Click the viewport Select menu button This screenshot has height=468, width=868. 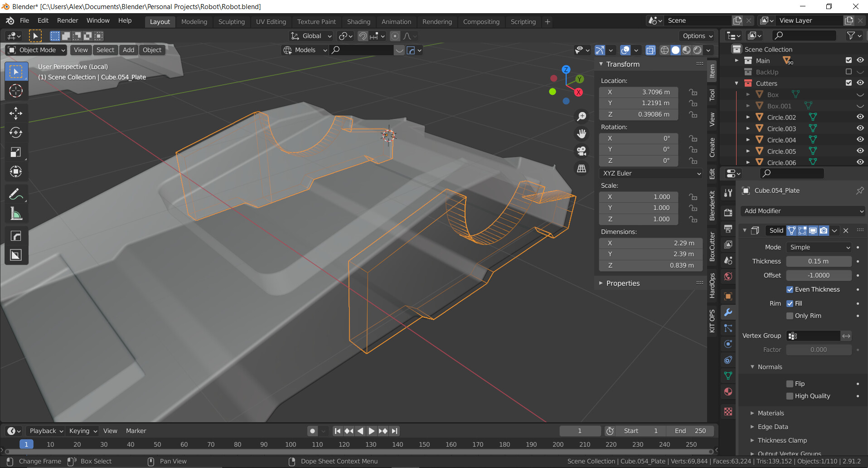point(105,50)
